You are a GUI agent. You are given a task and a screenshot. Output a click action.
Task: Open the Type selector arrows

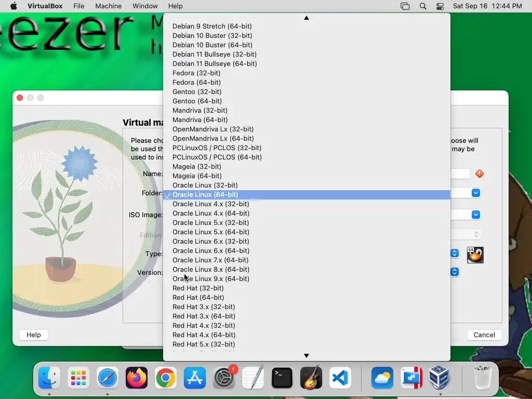tap(455, 253)
